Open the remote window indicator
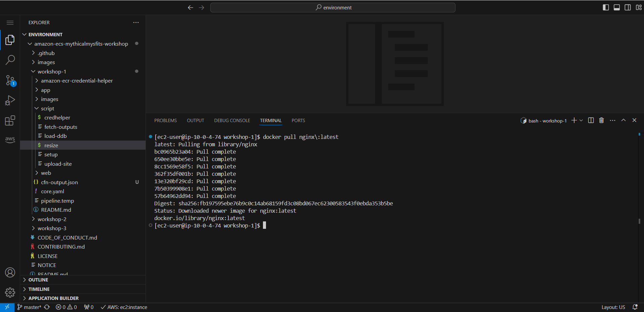 (x=7, y=307)
